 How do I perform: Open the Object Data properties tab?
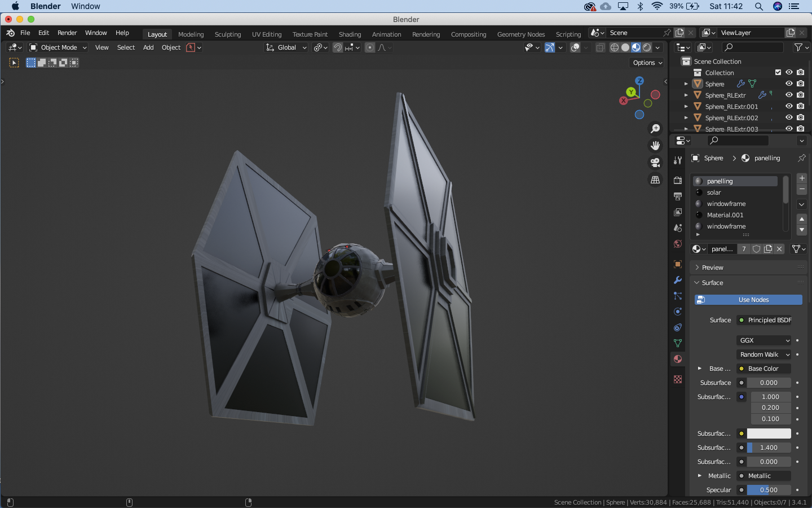678,343
